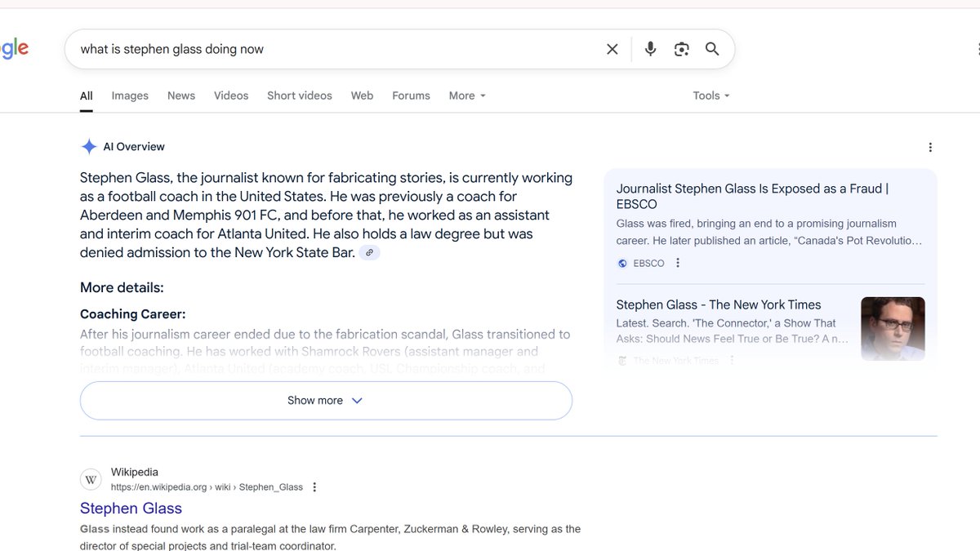
Task: Open Web results tab
Action: 362,96
